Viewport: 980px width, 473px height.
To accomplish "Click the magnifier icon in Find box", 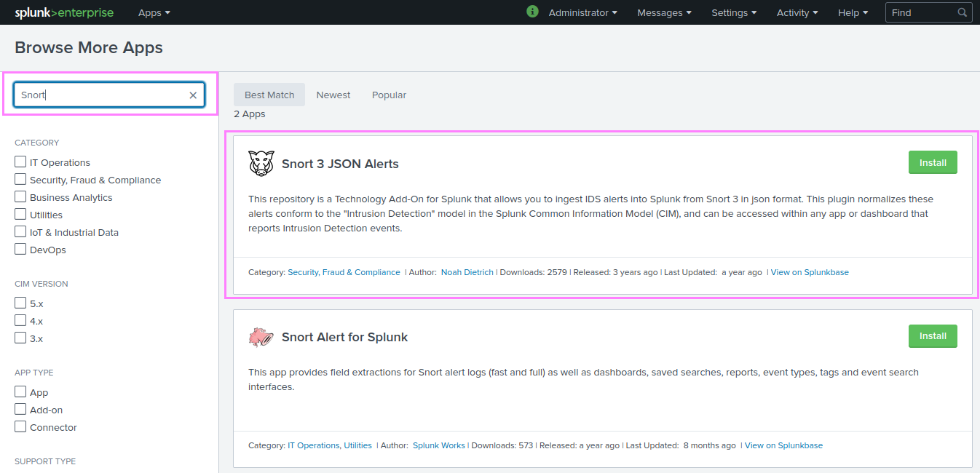I will 963,12.
